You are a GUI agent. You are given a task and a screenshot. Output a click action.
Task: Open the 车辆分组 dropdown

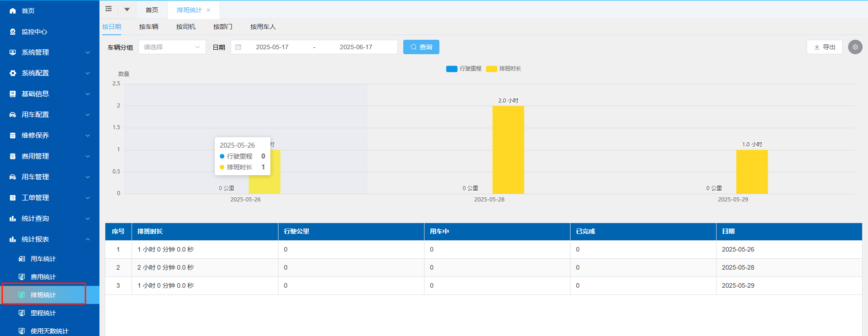point(172,47)
